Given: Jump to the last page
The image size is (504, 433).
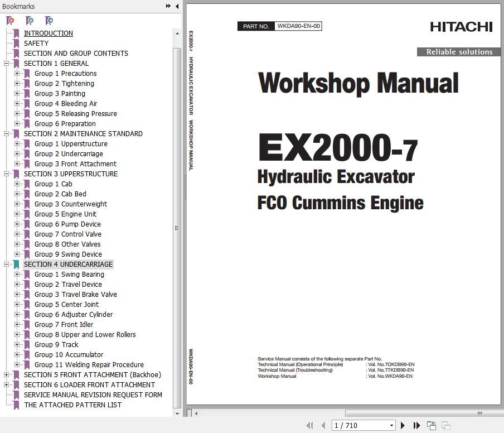Looking at the screenshot, I should click(416, 426).
